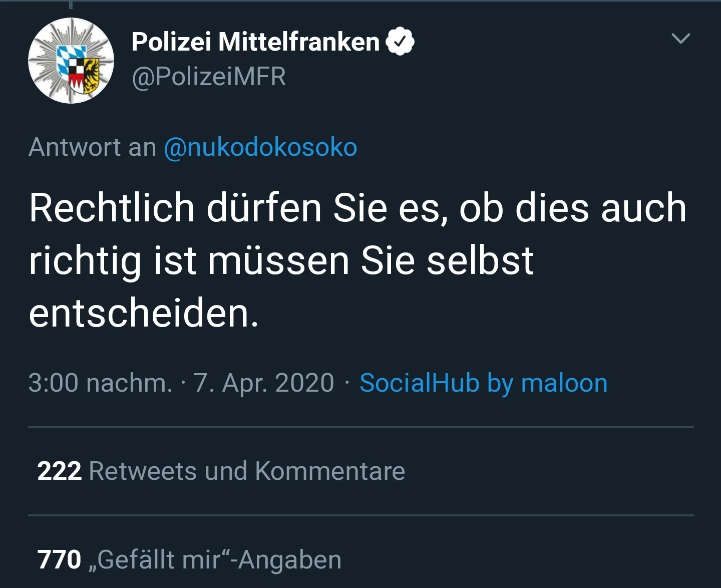Expand the tweet options chevron

[680, 39]
